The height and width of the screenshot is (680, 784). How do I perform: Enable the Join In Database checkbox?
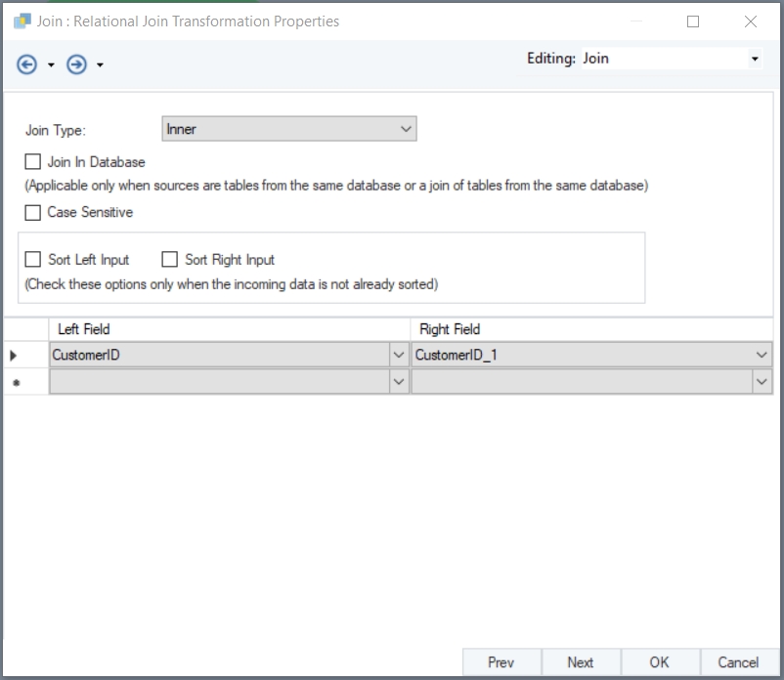point(33,162)
